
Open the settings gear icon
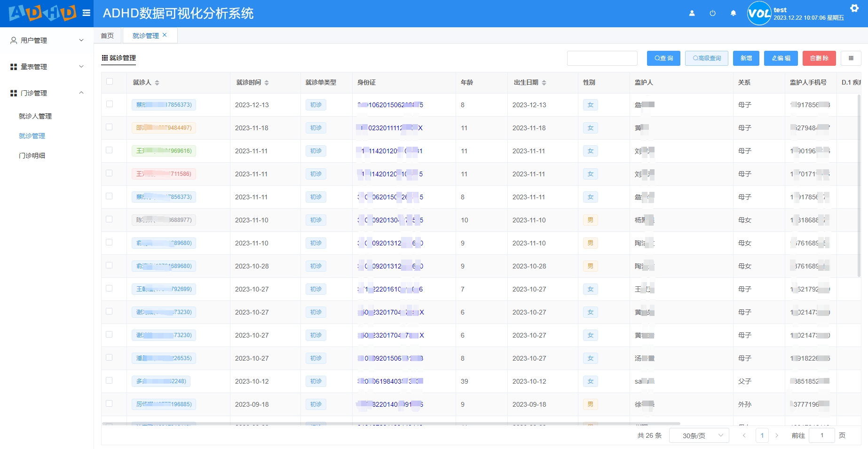coord(854,8)
